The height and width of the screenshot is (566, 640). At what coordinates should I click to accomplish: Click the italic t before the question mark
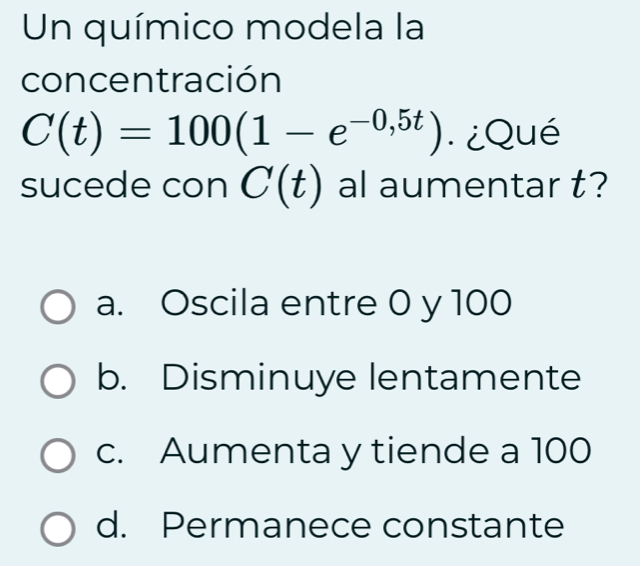pyautogui.click(x=578, y=185)
